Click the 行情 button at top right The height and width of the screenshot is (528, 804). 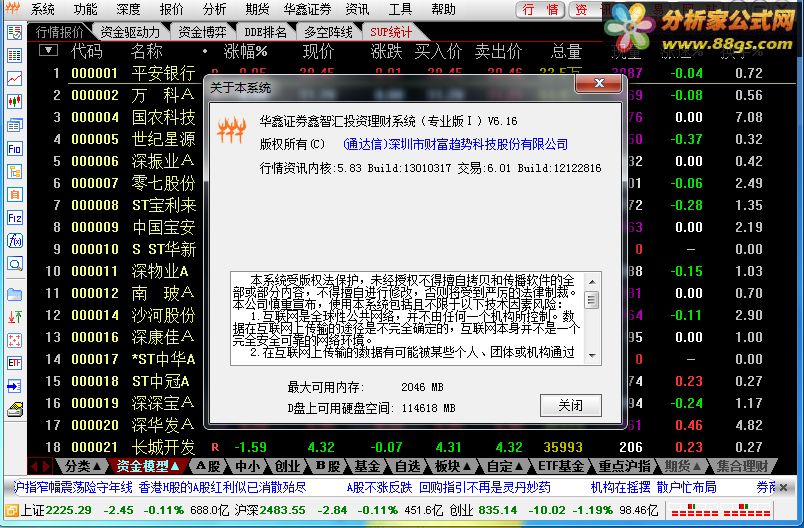pyautogui.click(x=540, y=10)
